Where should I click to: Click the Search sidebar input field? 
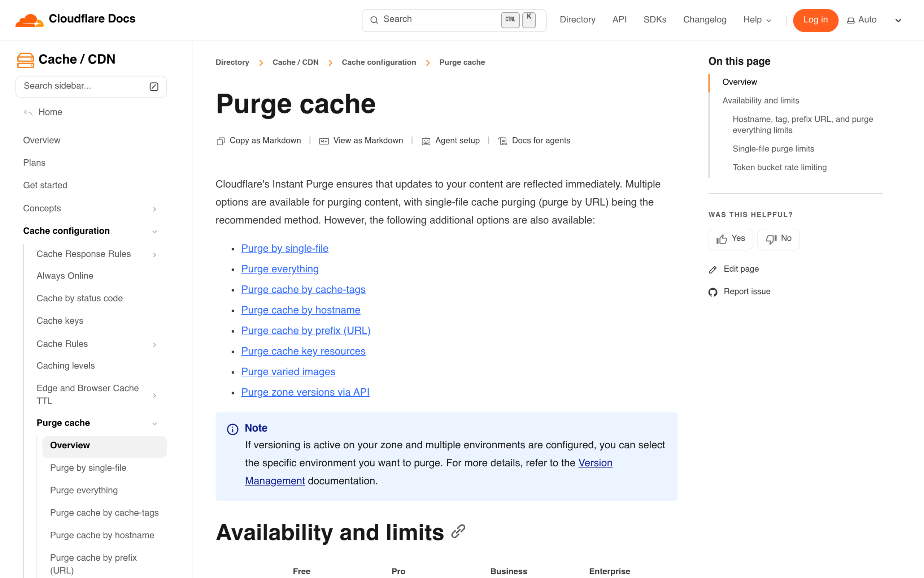(91, 86)
